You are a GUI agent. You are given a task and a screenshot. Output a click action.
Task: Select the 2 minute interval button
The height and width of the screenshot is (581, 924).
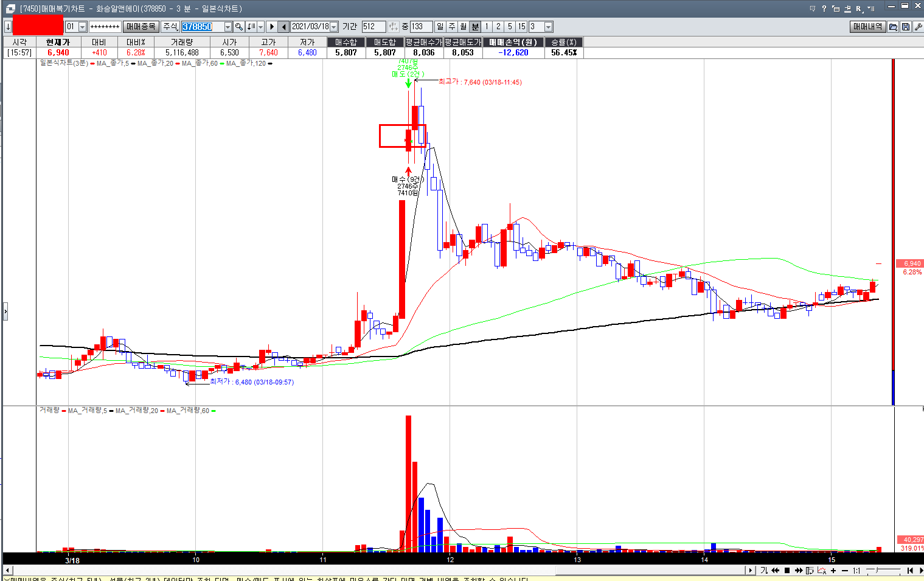(x=498, y=27)
